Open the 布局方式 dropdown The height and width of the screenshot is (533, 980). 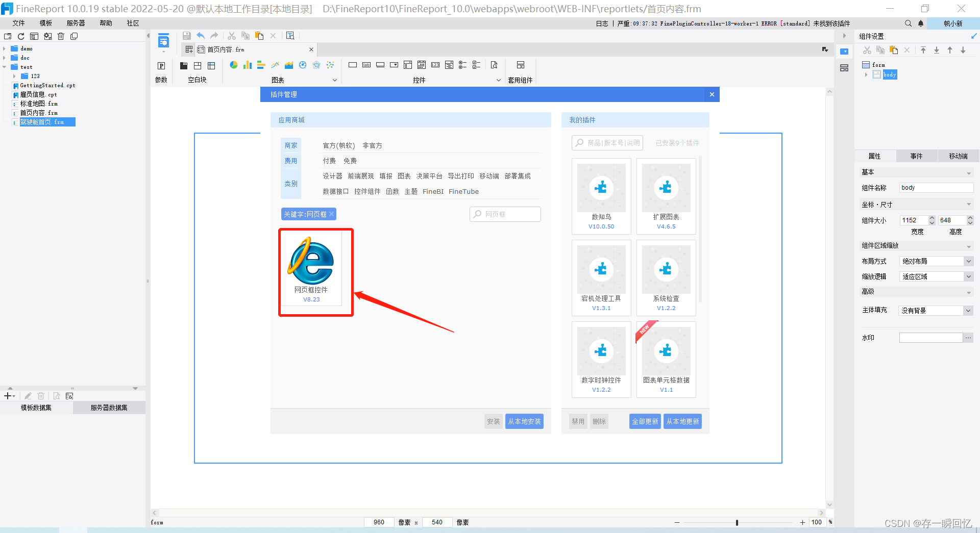coord(968,261)
